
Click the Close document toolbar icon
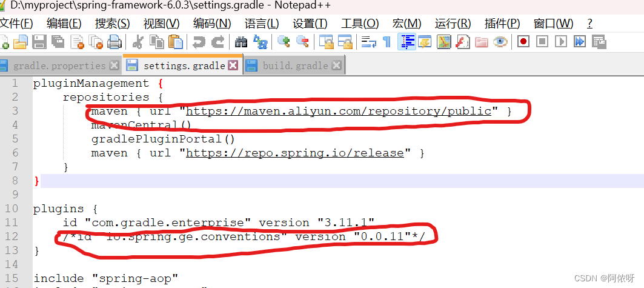77,41
